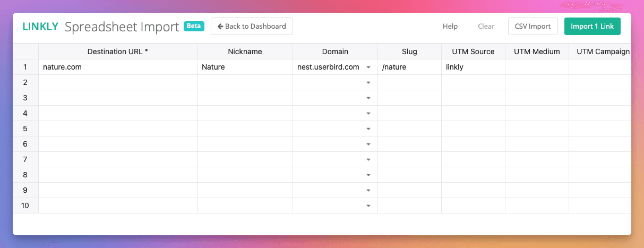Screen dimensions: 644x248
Task: Open the Help page
Action: pyautogui.click(x=450, y=27)
